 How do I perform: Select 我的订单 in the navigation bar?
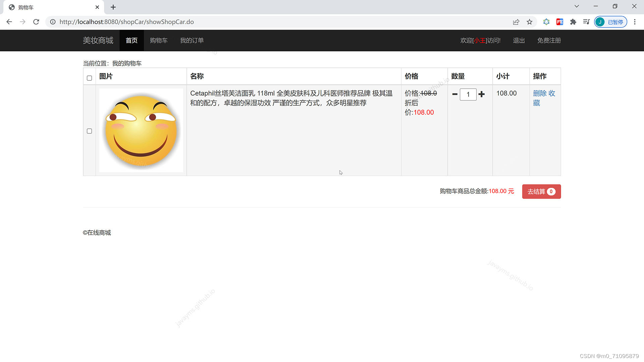pos(192,40)
